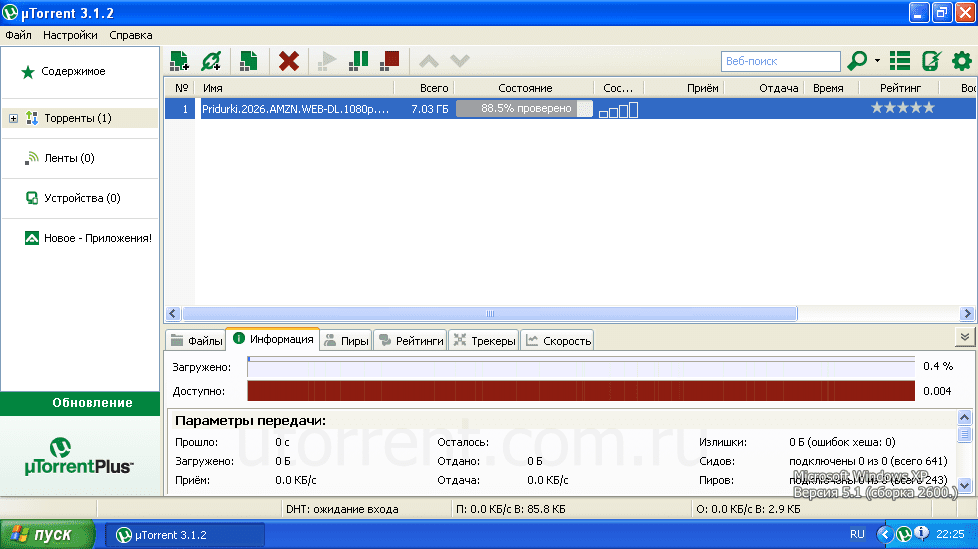The image size is (978, 549).
Task: Expand the Торренты tree node
Action: (x=13, y=118)
